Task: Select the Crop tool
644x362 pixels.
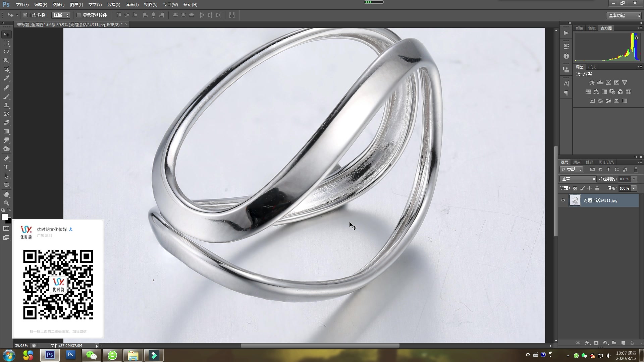Action: pyautogui.click(x=6, y=69)
